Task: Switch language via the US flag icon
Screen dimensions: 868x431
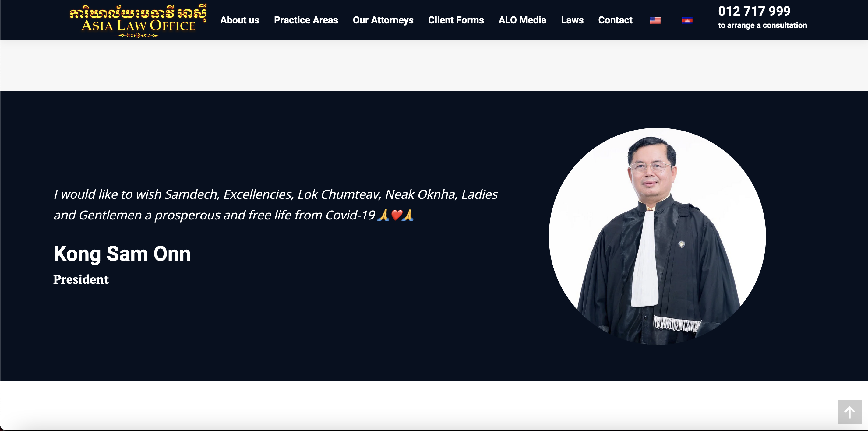Action: 655,20
